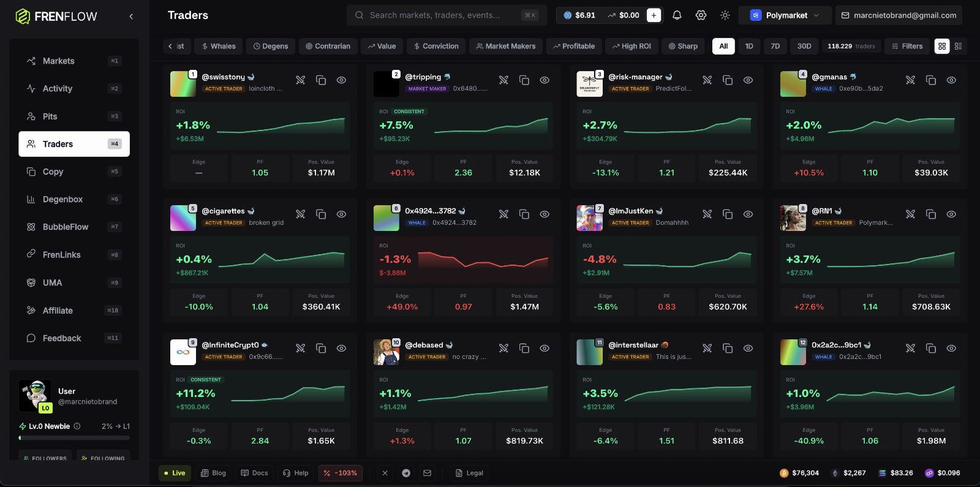Click the Feedback sidebar item
Image resolution: width=980 pixels, height=487 pixels.
[x=74, y=338]
